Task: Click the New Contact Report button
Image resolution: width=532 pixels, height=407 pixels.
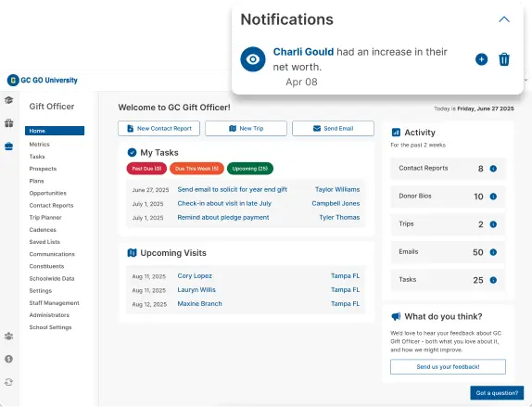Action: point(158,128)
